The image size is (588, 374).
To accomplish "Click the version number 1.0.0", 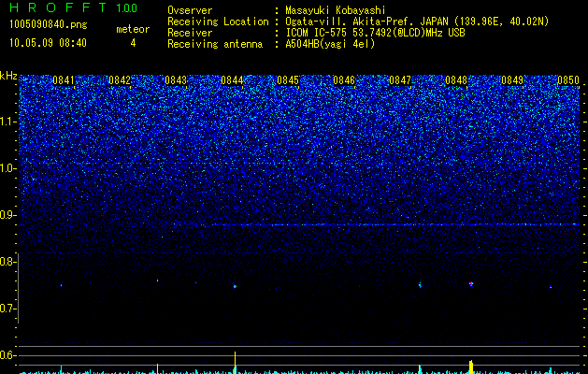I will tap(127, 8).
